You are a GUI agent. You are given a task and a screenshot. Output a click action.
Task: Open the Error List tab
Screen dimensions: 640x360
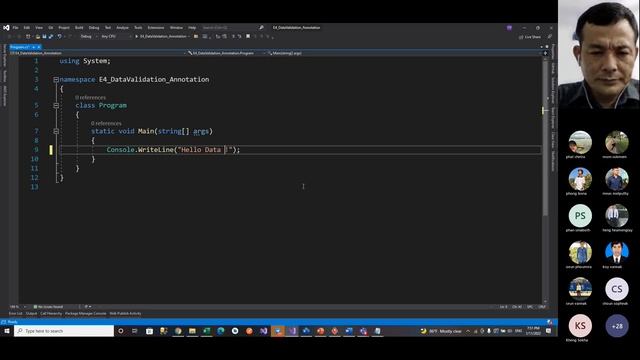tap(16, 314)
